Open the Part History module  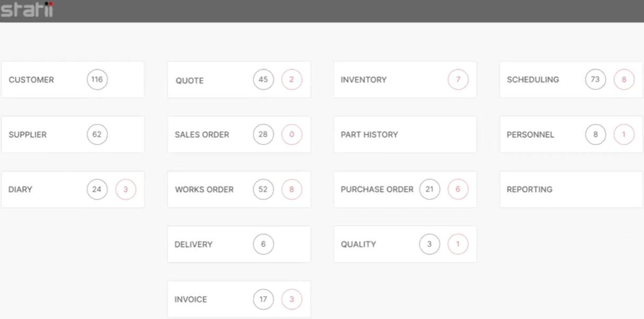point(369,135)
